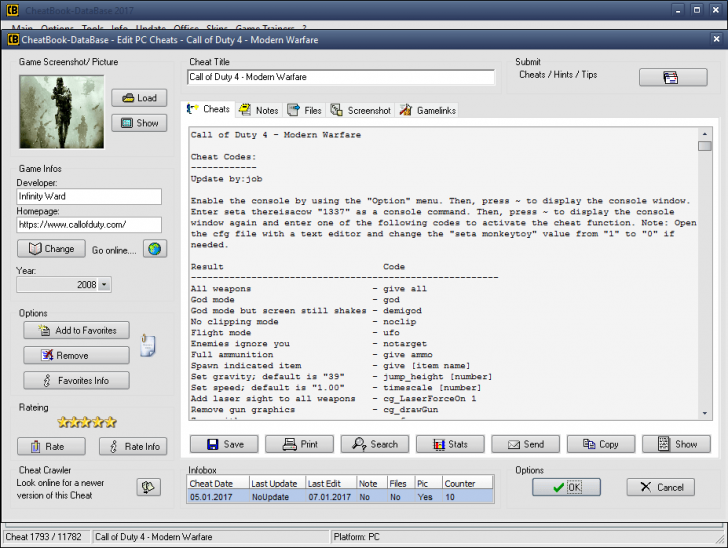Click the cheat text scrollbar up arrow

[705, 134]
